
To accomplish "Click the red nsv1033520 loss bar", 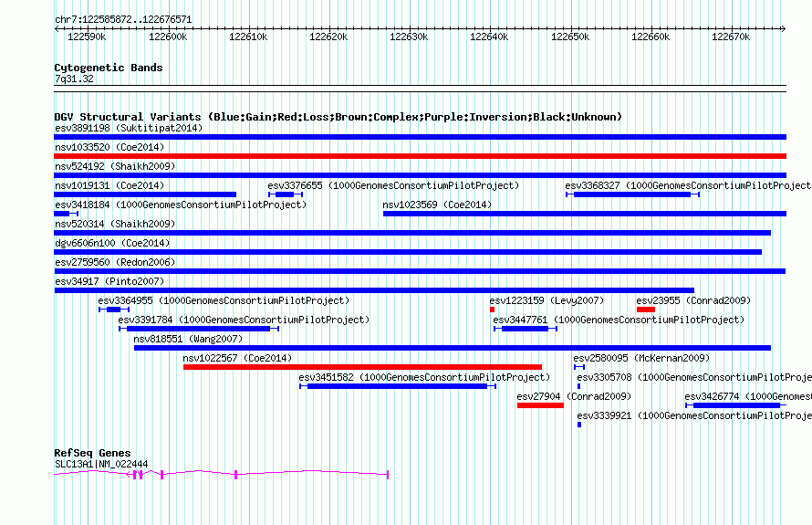I will (420, 156).
